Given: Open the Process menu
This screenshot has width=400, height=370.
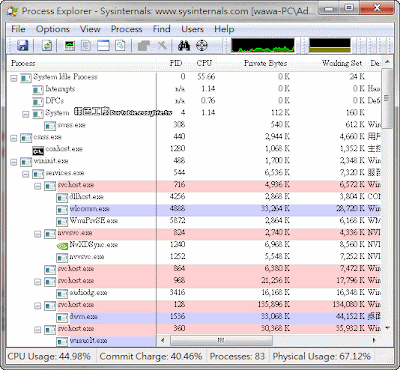Looking at the screenshot, I should click(126, 29).
